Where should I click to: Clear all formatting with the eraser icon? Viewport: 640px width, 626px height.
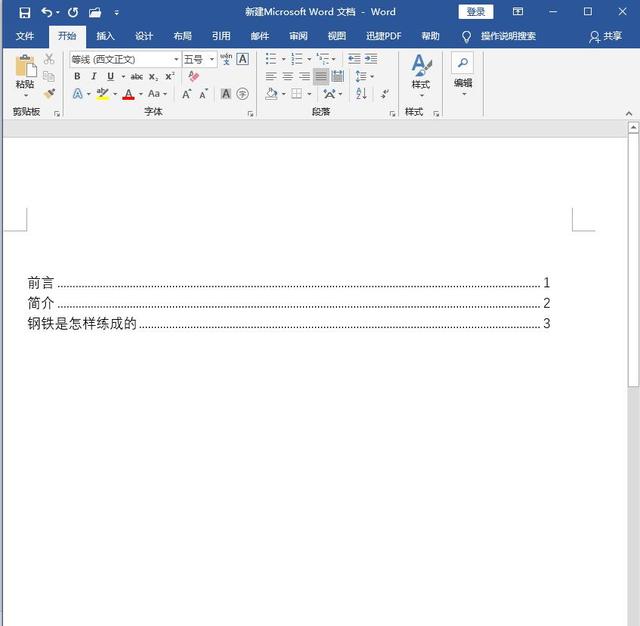pyautogui.click(x=193, y=76)
